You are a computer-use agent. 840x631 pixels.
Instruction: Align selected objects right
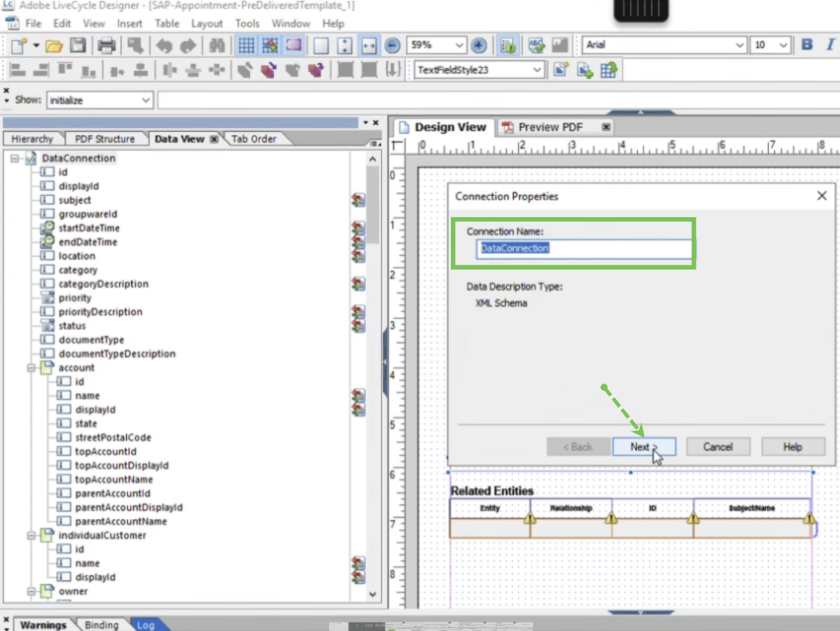(41, 70)
